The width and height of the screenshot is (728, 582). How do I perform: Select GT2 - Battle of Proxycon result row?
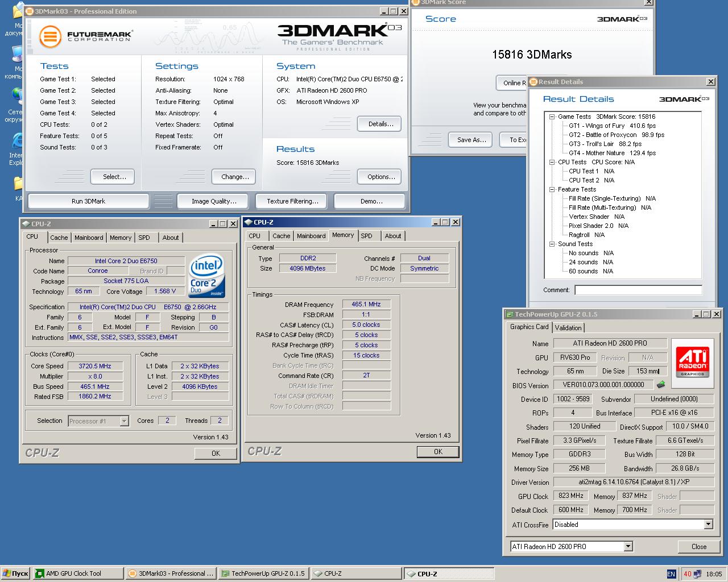617,135
